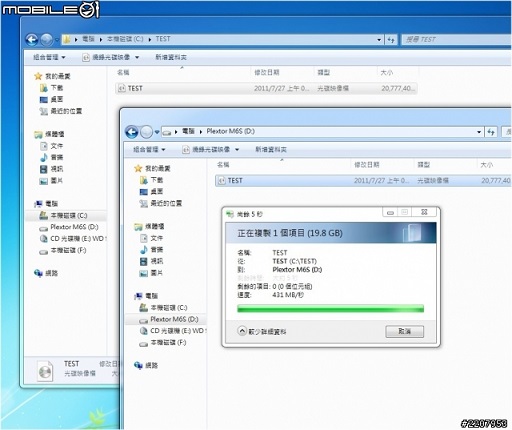The height and width of the screenshot is (430, 512).
Task: Select TEST file in the Plextor window
Action: [363, 180]
